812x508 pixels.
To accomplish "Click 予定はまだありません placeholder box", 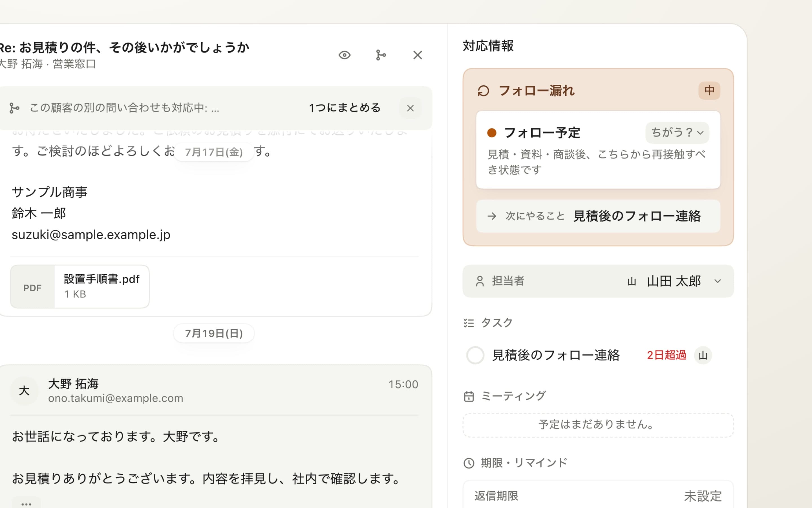I will [598, 425].
